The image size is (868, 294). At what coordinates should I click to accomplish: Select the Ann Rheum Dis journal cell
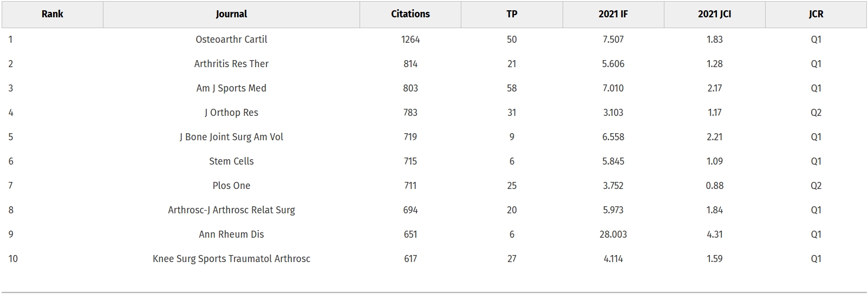point(231,234)
